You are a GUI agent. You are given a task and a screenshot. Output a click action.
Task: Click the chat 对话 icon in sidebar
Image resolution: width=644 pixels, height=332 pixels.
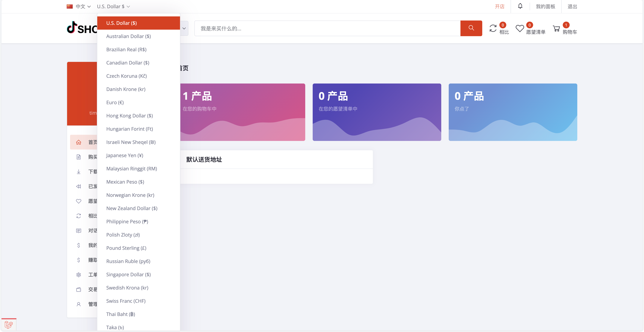coord(79,231)
